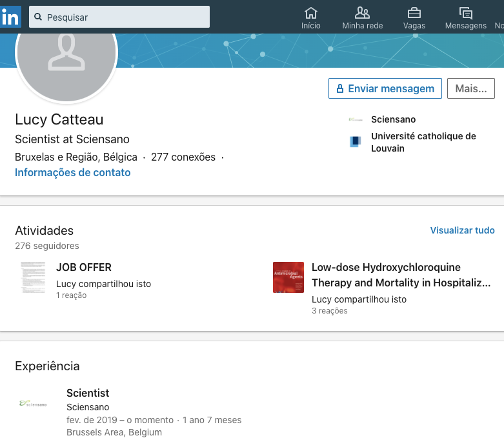This screenshot has width=504, height=438.
Task: Open the Low-dose Hydroxychloroquine article title
Action: tap(401, 275)
